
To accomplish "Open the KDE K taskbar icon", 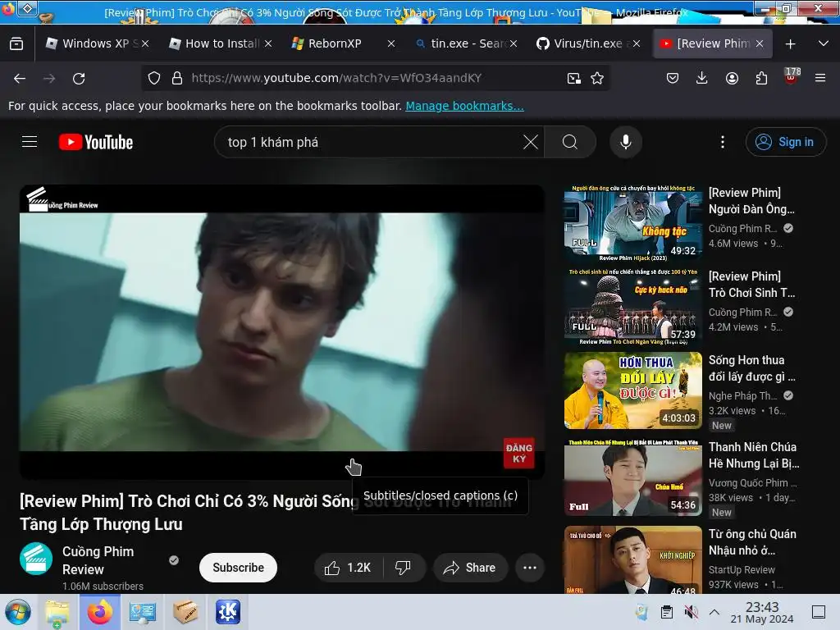I will click(228, 612).
